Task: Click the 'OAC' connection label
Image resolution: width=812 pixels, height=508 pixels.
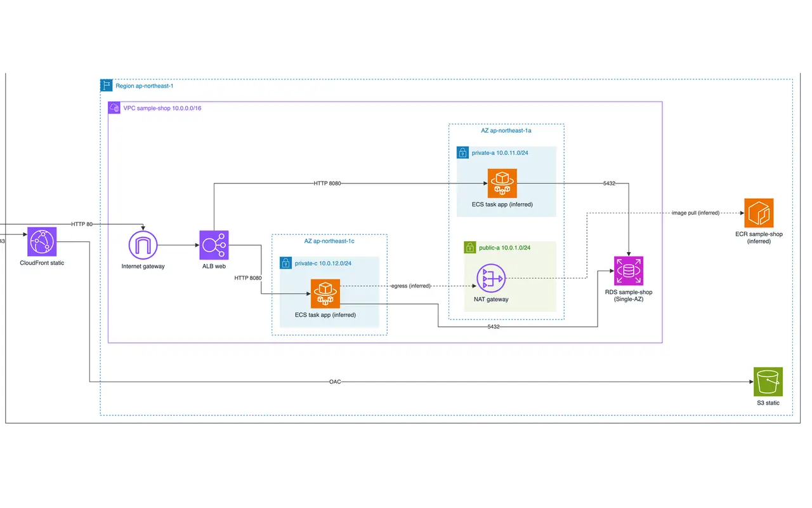Action: coord(335,382)
